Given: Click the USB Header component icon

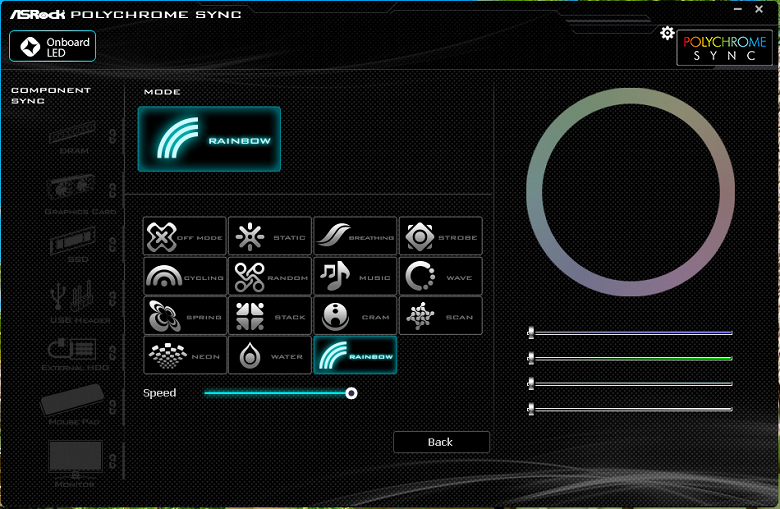Looking at the screenshot, I should [x=72, y=296].
